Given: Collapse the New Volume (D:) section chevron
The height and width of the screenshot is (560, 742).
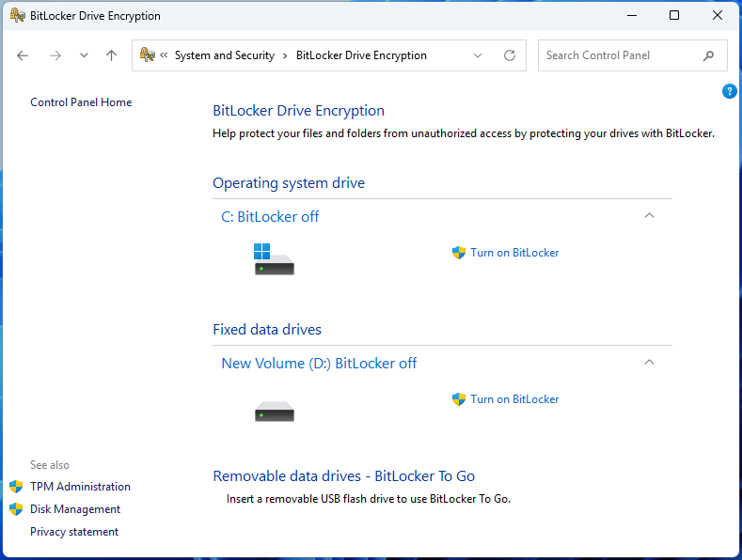Looking at the screenshot, I should [x=649, y=363].
